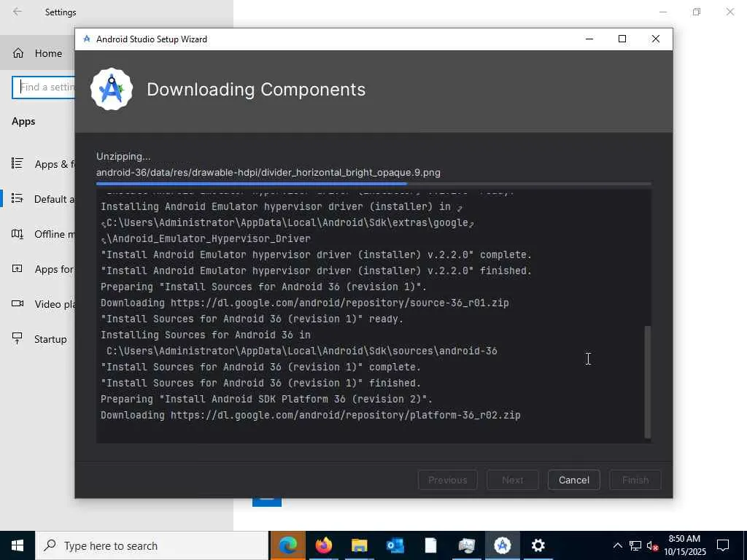The image size is (747, 560).
Task: Open Home in Settings window
Action: click(x=37, y=53)
